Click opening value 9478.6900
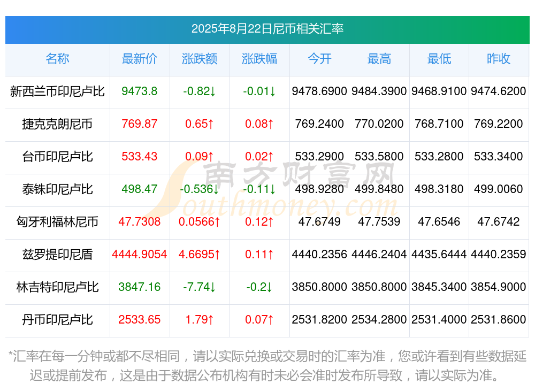Image resolution: width=535 pixels, height=392 pixels. 319,91
